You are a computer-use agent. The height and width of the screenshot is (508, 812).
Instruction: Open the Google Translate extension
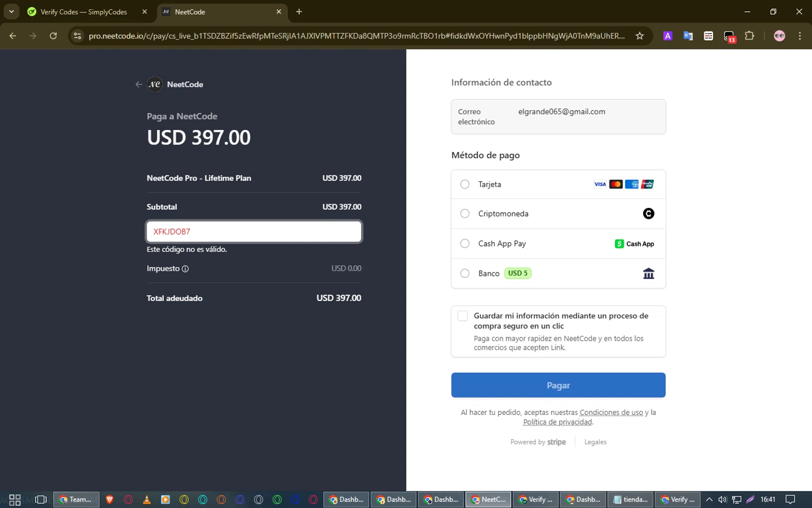point(688,36)
